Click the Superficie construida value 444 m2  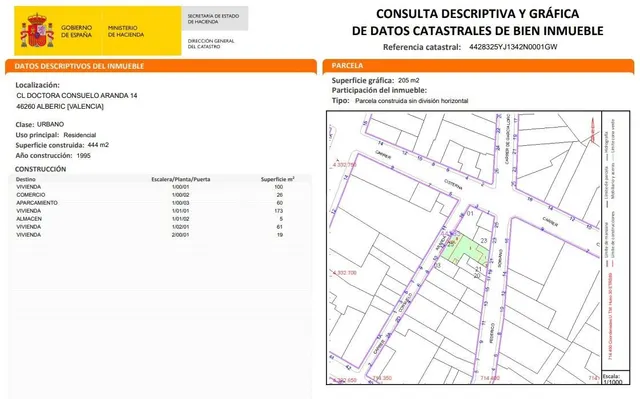coord(98,145)
